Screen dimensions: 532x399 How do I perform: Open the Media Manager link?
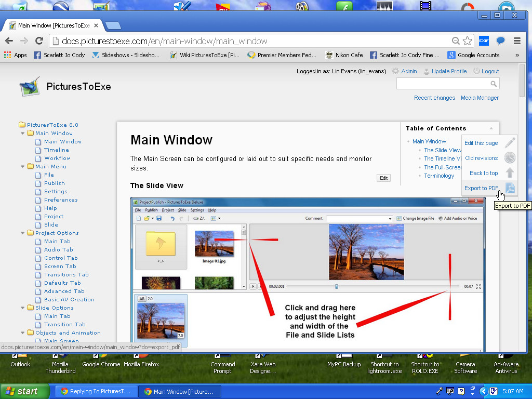click(480, 98)
